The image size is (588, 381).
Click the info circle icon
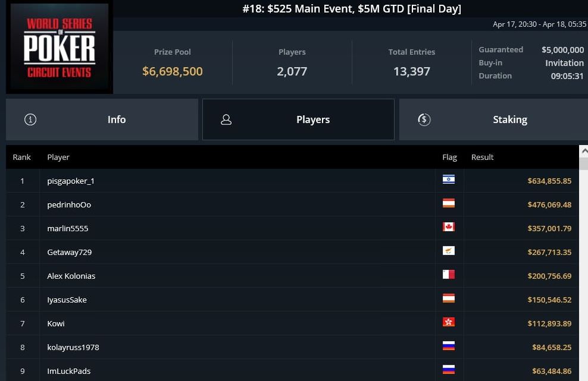point(30,119)
